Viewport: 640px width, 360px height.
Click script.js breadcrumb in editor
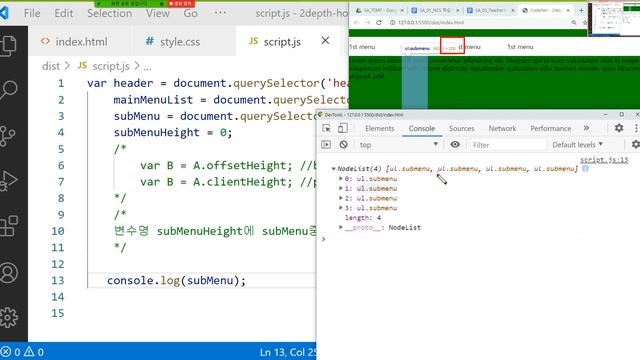pyautogui.click(x=110, y=66)
